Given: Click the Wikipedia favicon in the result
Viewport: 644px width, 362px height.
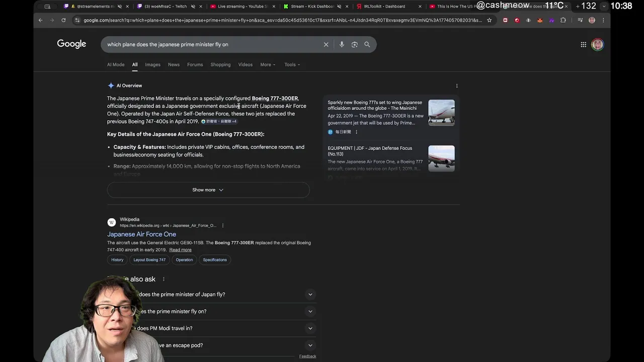Looking at the screenshot, I should click(x=112, y=222).
